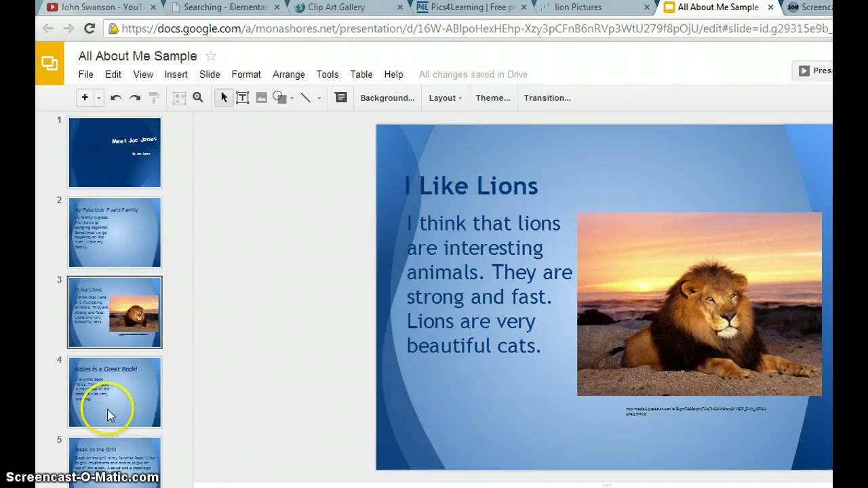Screen dimensions: 868x488
Task: Open the File menu
Action: (x=86, y=75)
